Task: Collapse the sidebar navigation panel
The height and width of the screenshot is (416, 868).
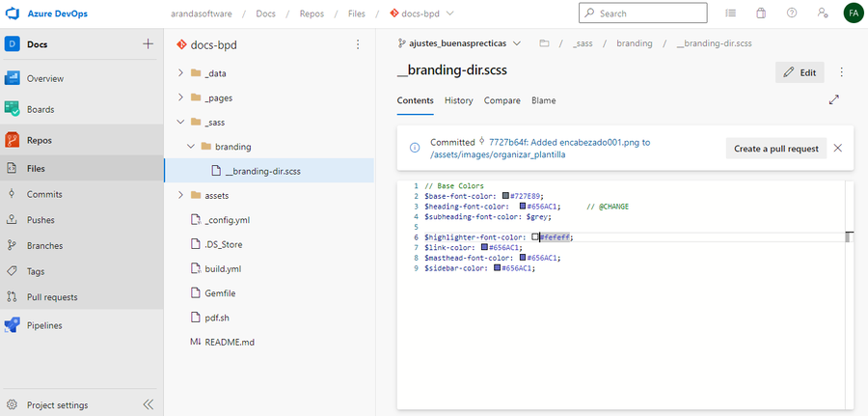Action: tap(148, 404)
